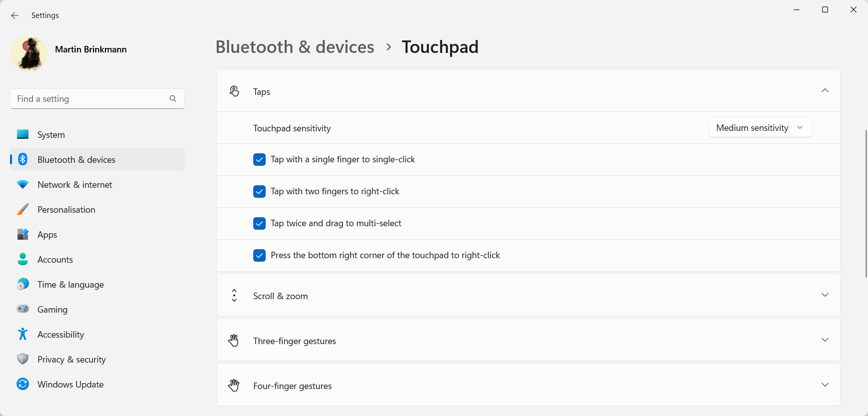The height and width of the screenshot is (416, 868).
Task: Open Time & language label
Action: pyautogui.click(x=70, y=285)
